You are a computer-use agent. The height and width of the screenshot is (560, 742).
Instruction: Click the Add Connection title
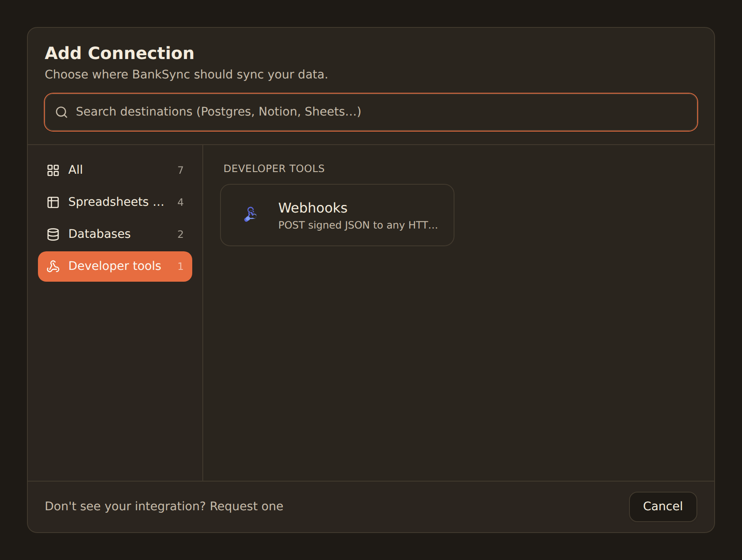120,53
